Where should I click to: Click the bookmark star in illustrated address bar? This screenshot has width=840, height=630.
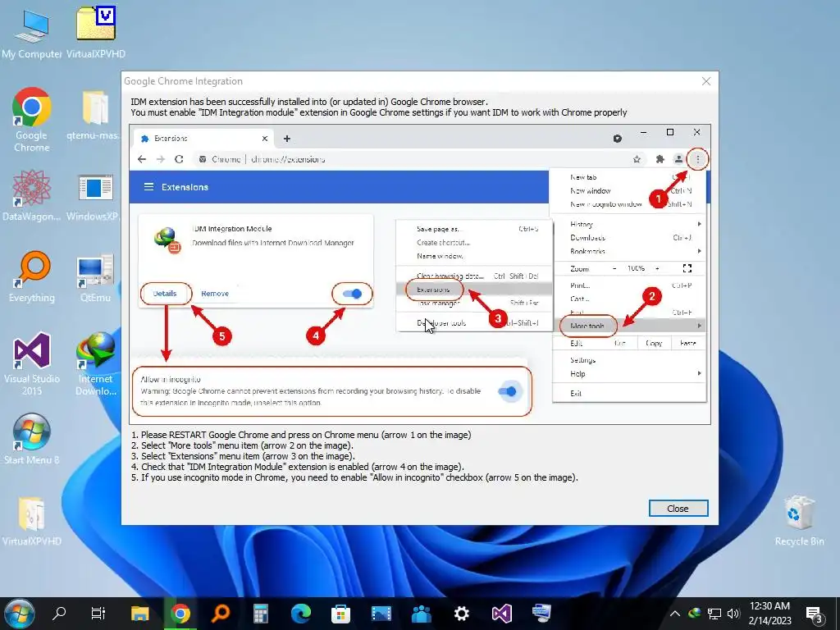click(637, 159)
